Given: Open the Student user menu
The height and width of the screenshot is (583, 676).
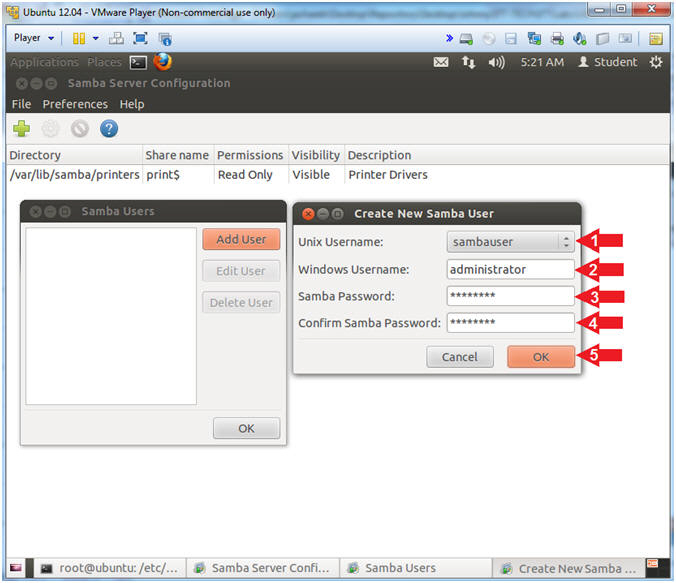Looking at the screenshot, I should click(x=607, y=62).
